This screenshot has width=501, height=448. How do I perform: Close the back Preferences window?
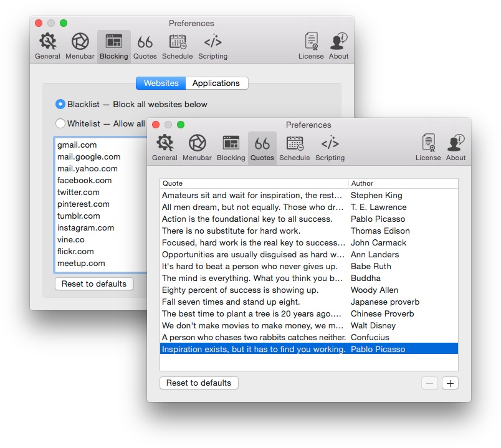point(39,23)
